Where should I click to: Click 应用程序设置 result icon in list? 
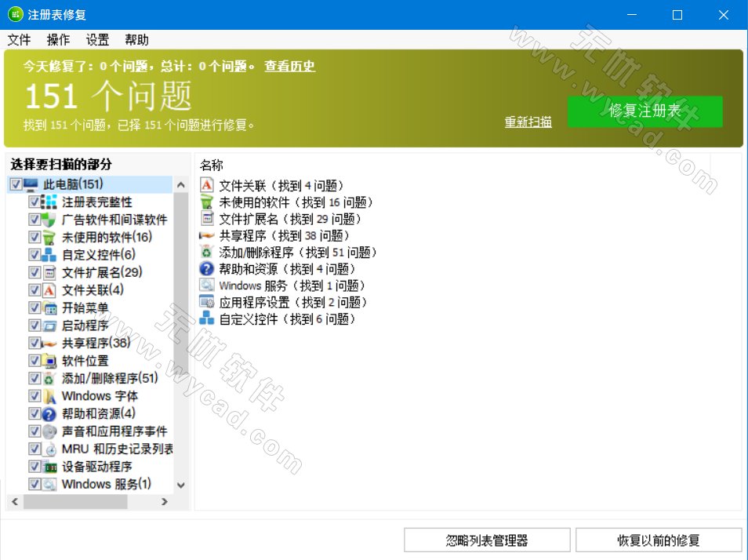click(206, 302)
